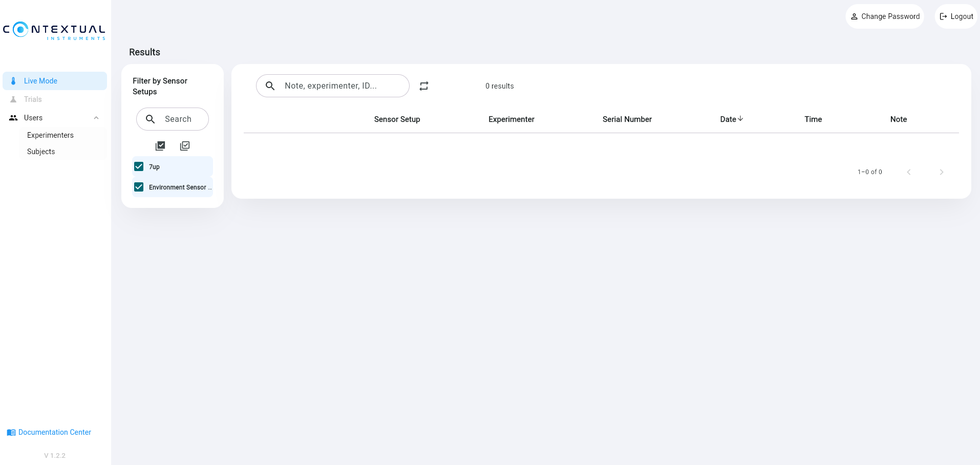Click the refresh results icon

pyautogui.click(x=423, y=86)
